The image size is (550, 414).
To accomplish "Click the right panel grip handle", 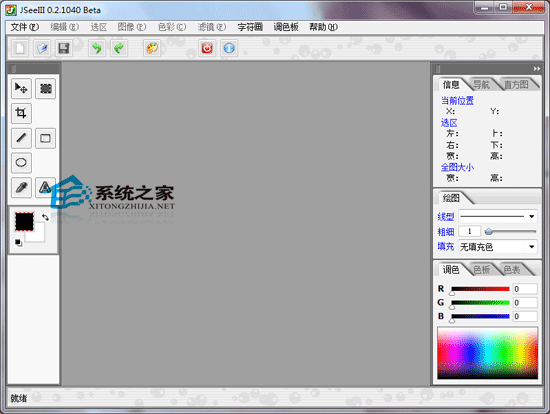I will coord(438,69).
